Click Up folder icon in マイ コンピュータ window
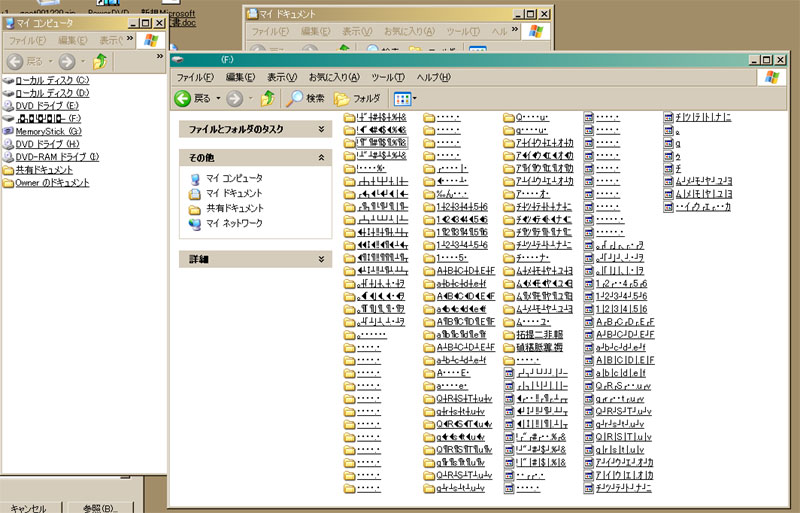Screen dimensions: 800x513 point(100,61)
